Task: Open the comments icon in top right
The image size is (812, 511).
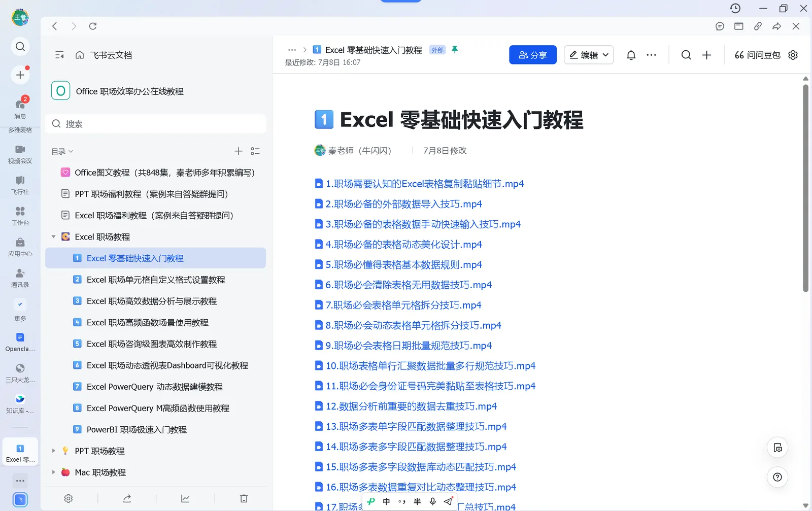Action: click(x=720, y=26)
